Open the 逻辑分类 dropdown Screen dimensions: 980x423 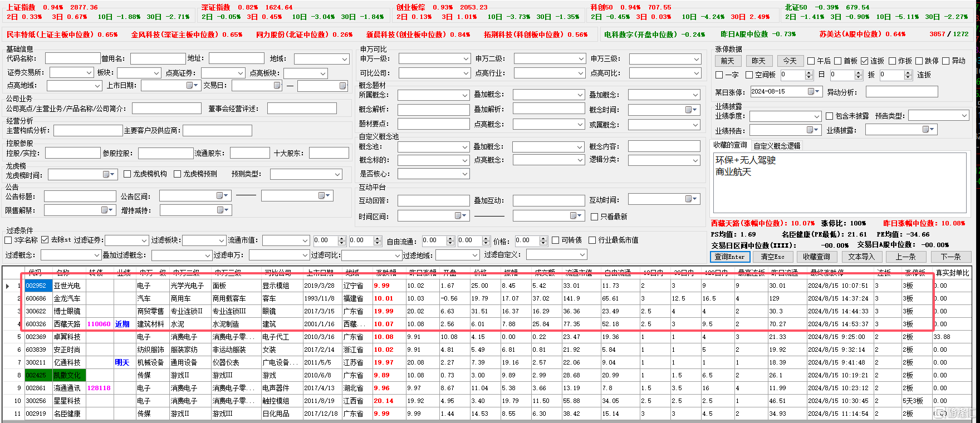point(695,160)
